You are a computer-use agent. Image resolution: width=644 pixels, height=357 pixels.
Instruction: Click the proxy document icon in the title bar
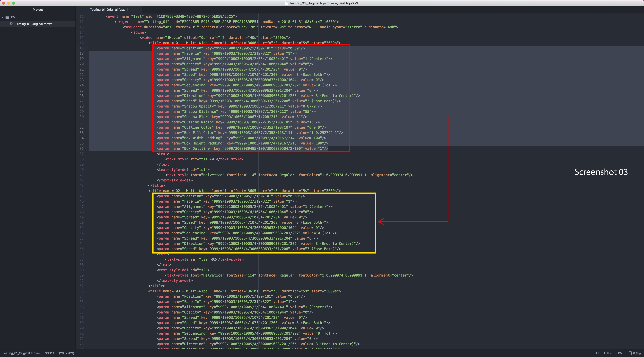[x=286, y=3]
